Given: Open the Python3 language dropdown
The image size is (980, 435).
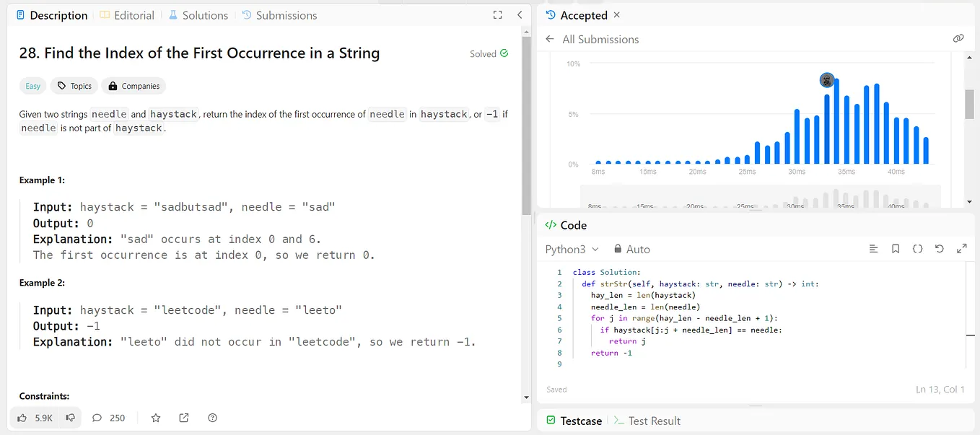Looking at the screenshot, I should pyautogui.click(x=572, y=249).
